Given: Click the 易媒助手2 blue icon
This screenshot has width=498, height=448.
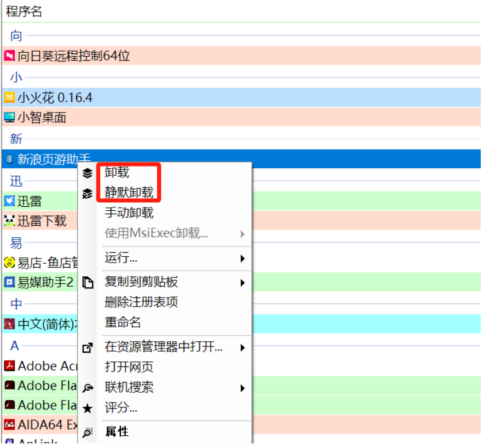Looking at the screenshot, I should [9, 282].
